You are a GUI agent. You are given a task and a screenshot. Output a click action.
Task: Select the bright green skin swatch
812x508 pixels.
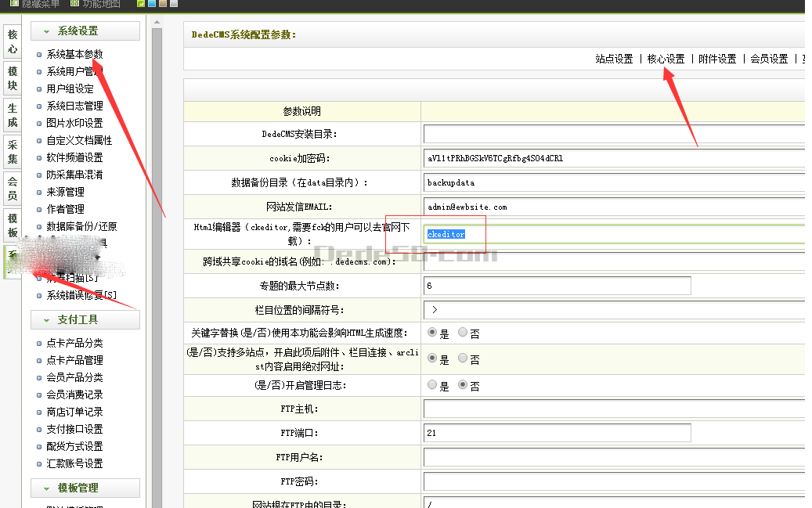tap(141, 3)
